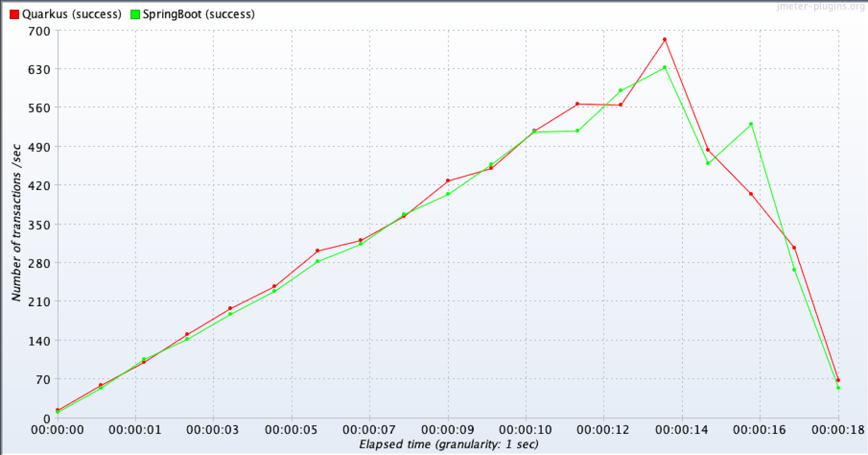Click SpringBoot's second peak point near 530
Image resolution: width=868 pixels, height=455 pixels.
751,124
